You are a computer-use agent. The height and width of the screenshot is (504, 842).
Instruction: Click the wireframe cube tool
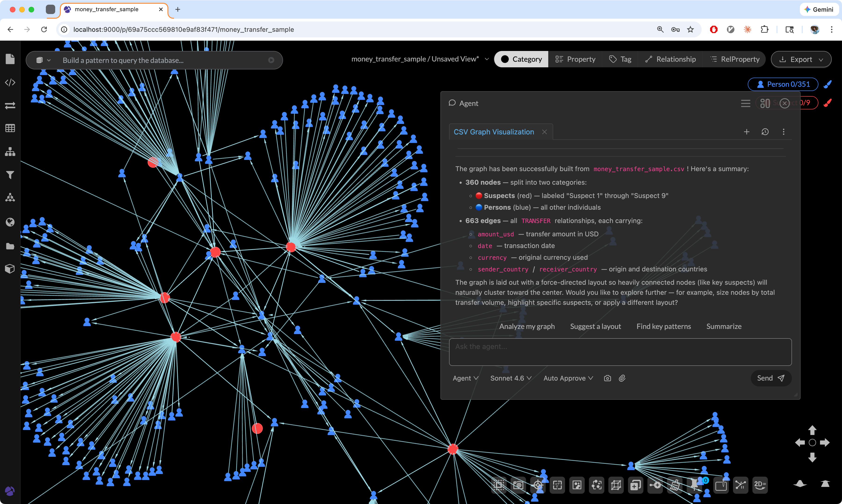point(616,485)
